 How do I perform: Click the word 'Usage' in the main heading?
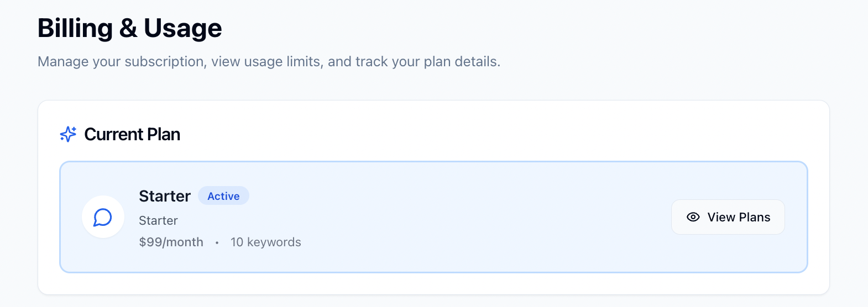[x=182, y=28]
